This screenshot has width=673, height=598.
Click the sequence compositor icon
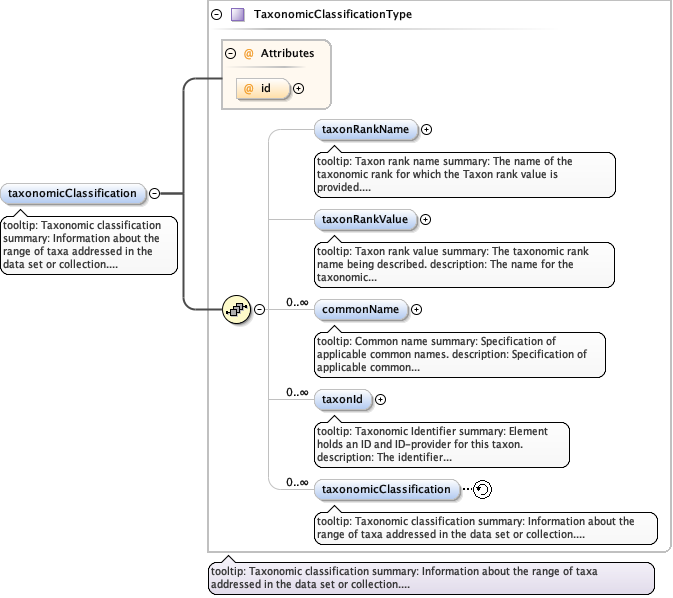tap(236, 310)
